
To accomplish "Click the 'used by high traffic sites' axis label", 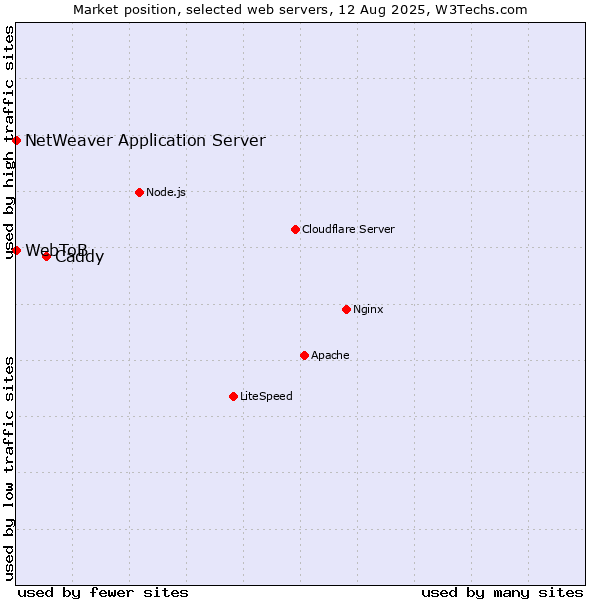I will coord(9,142).
